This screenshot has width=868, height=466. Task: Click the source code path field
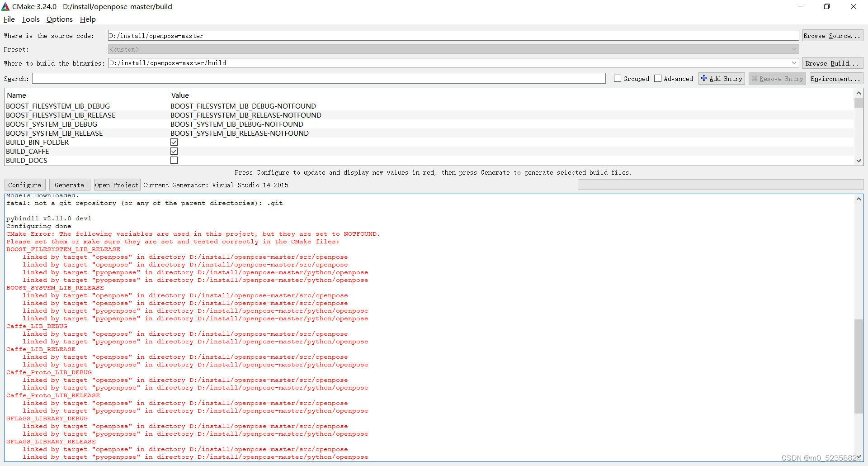coord(453,36)
